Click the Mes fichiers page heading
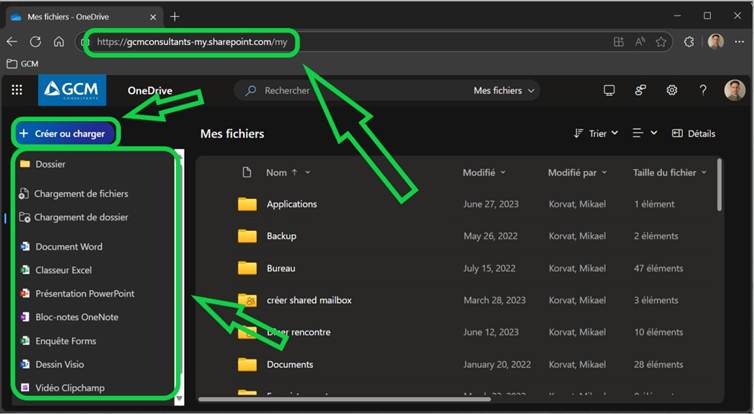Screen dimensions: 754x414 [232, 134]
